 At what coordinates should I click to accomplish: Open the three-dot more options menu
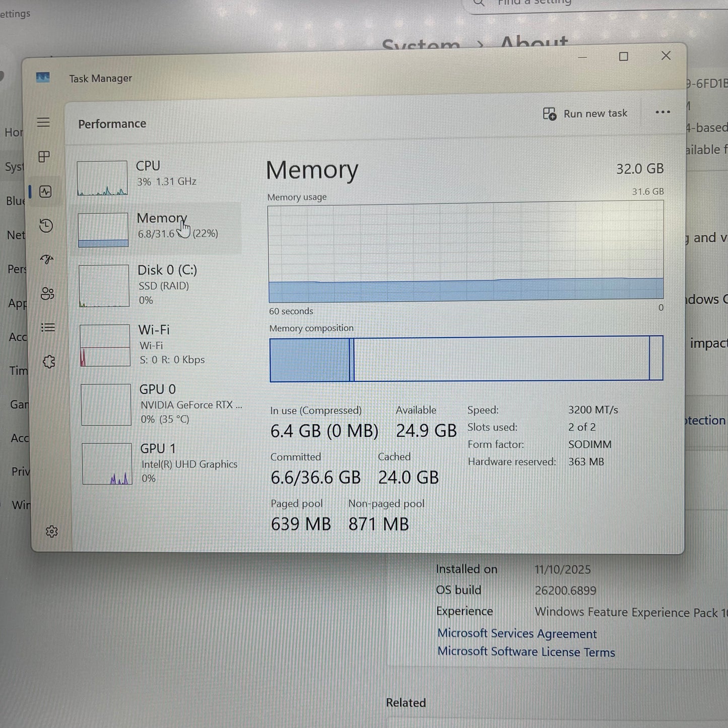point(663,112)
